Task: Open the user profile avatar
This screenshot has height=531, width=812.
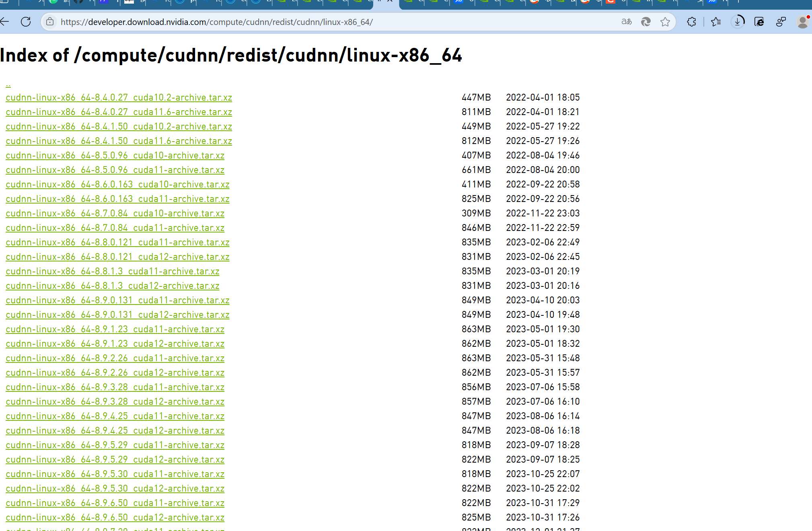Action: 802,22
